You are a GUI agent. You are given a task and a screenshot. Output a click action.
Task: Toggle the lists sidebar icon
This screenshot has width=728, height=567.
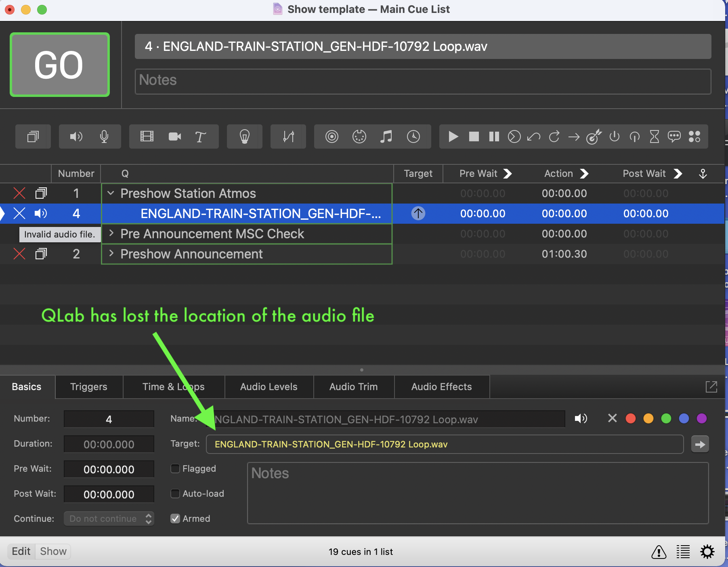[683, 552]
